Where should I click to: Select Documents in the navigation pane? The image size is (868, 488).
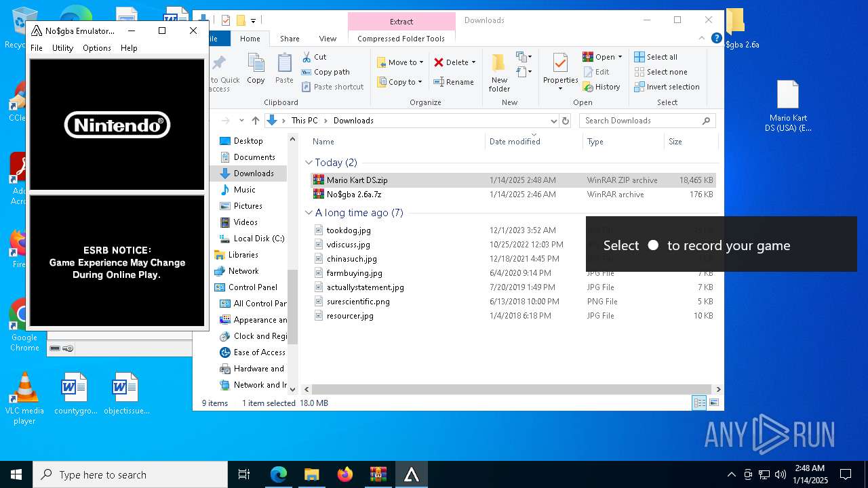(254, 157)
